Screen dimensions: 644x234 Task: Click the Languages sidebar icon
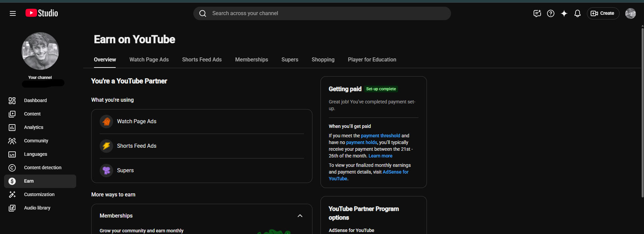pyautogui.click(x=12, y=154)
